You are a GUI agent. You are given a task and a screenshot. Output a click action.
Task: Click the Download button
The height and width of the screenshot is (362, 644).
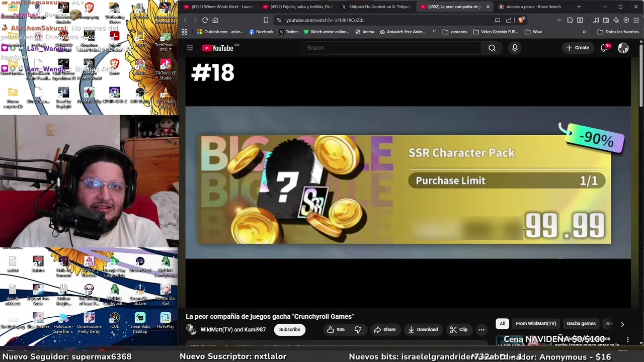point(423,330)
